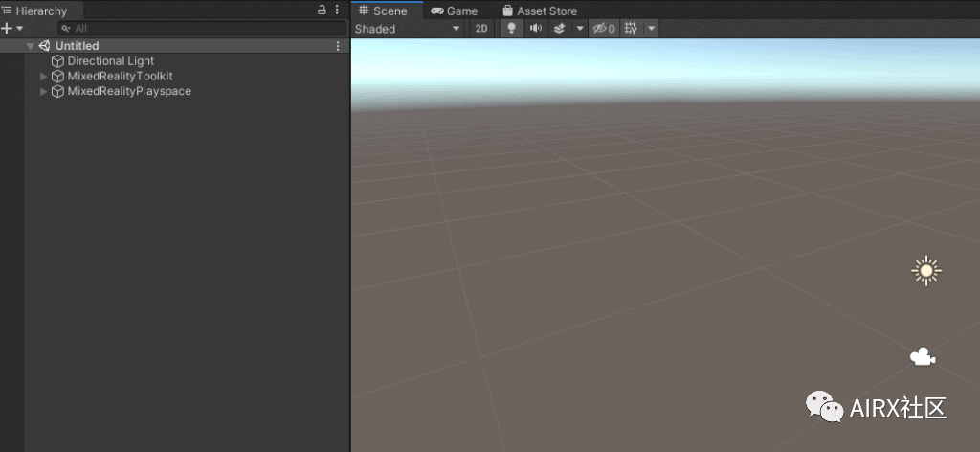Click the Unity scene icon beside Untitled
This screenshot has height=452, width=980.
tap(44, 46)
